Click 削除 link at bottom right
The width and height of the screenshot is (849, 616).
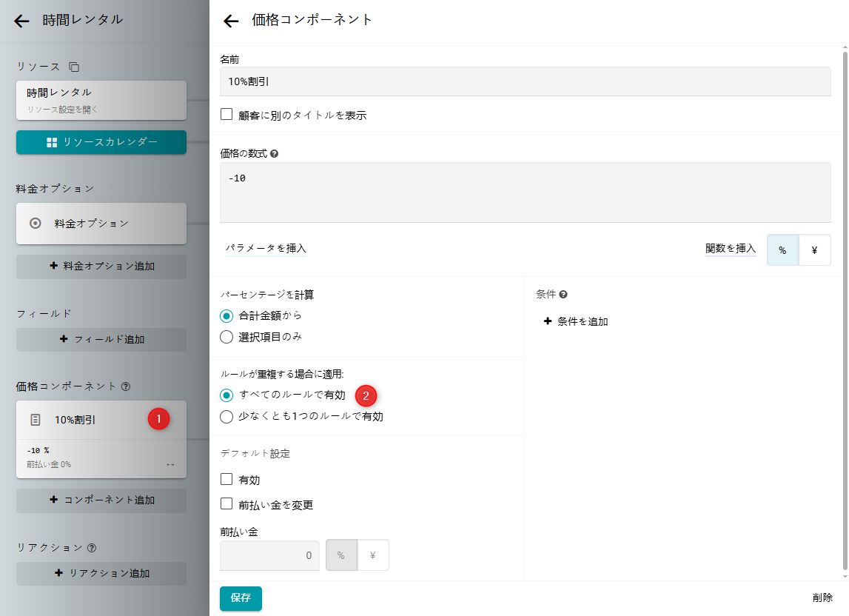(x=822, y=597)
